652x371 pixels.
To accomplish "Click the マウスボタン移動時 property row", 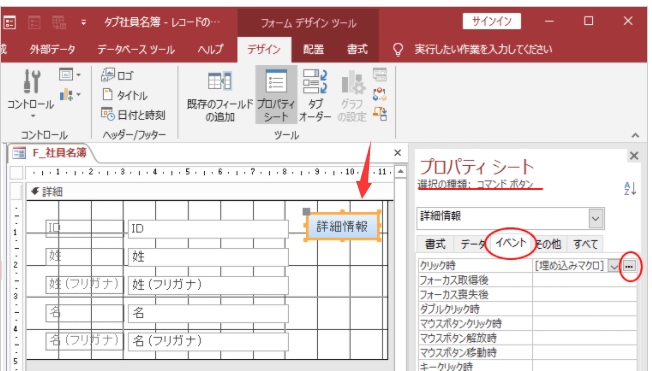I will [527, 353].
